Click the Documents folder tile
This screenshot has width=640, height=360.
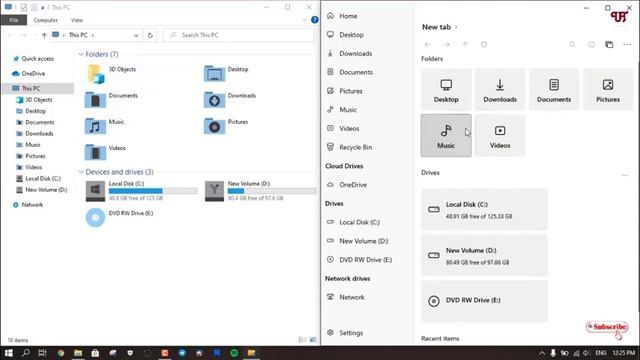(x=554, y=90)
